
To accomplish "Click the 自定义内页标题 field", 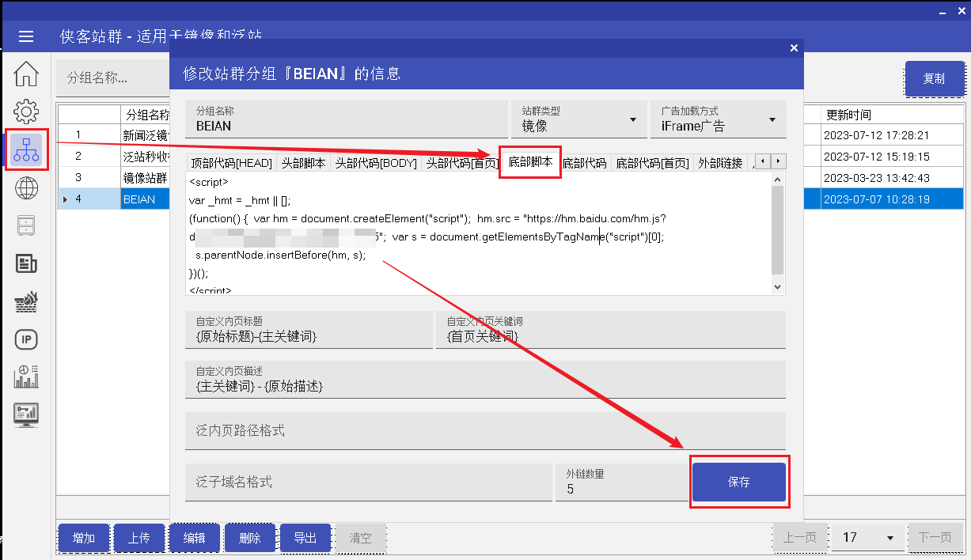I will [x=309, y=330].
